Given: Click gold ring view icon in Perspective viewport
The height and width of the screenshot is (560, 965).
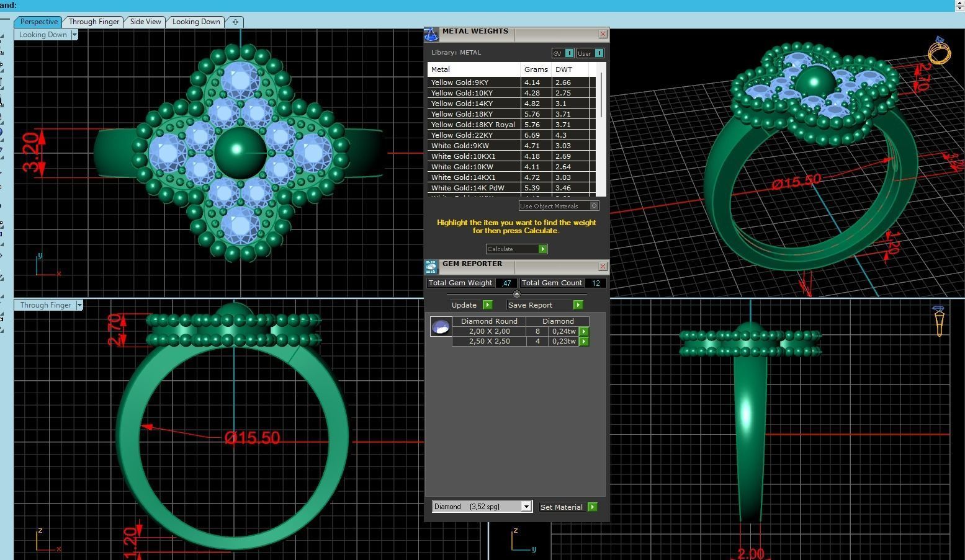Looking at the screenshot, I should 939,50.
